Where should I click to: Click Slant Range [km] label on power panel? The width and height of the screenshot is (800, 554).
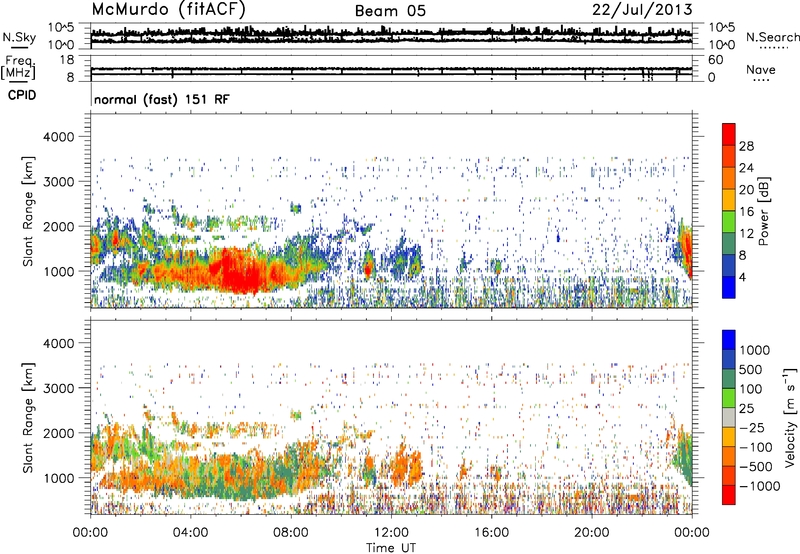(28, 211)
